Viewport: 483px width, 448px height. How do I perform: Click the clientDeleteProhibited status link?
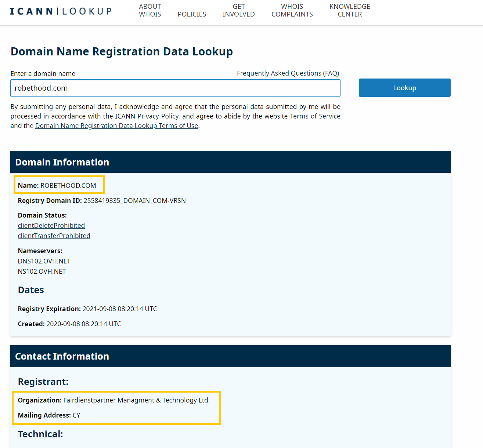click(51, 226)
